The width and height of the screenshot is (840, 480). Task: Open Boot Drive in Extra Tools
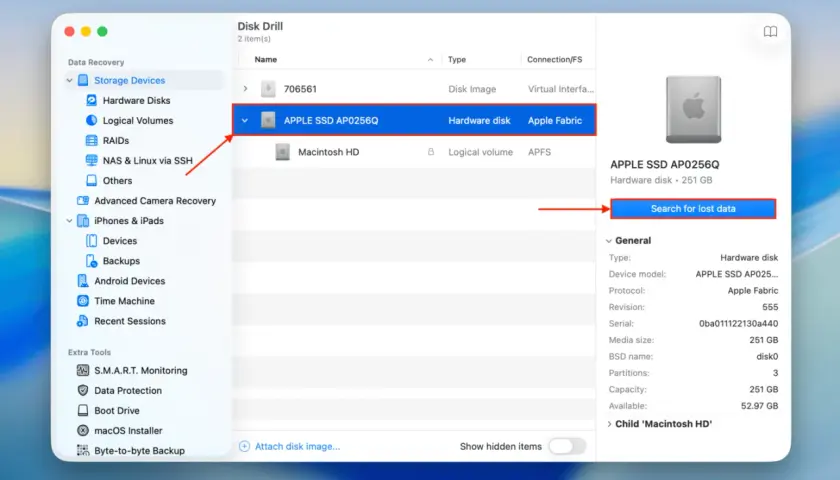117,410
